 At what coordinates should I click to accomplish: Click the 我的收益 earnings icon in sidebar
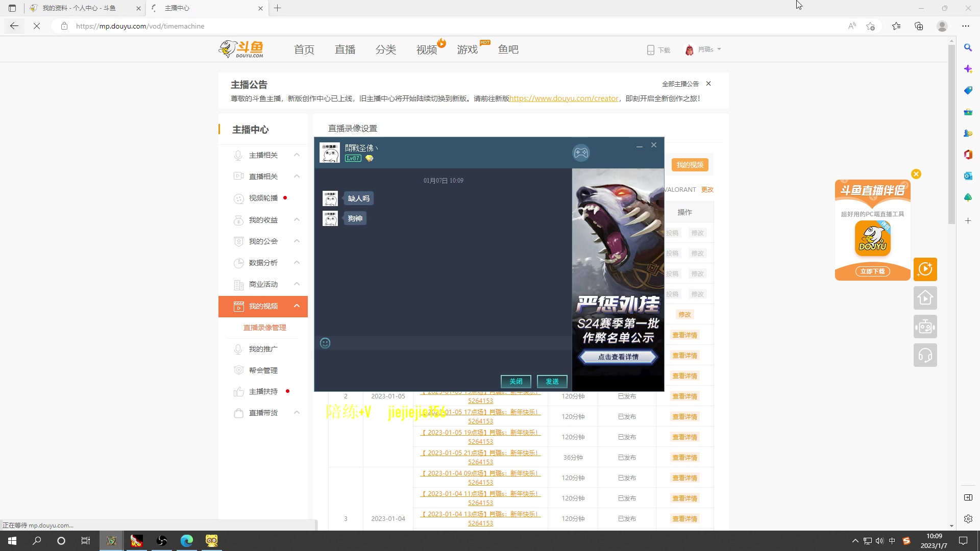tap(239, 219)
